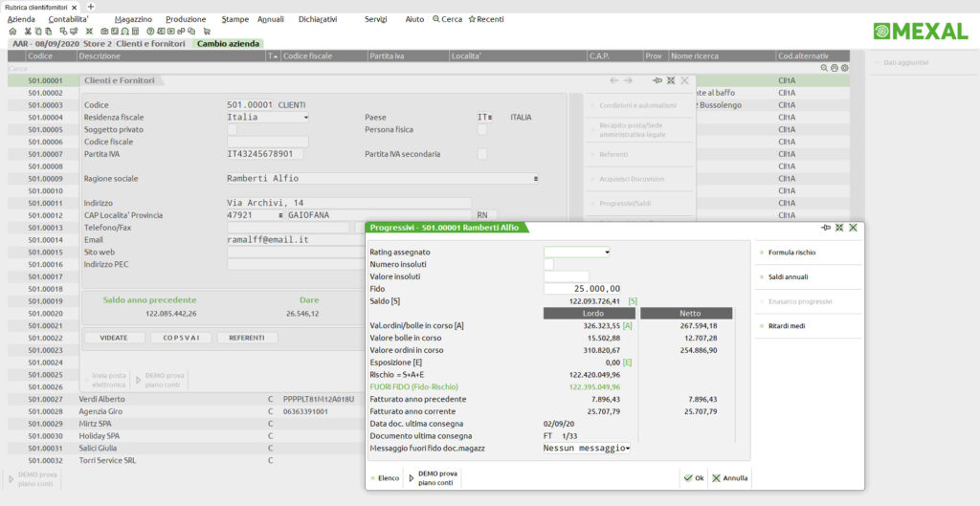Screen dimensions: 980x506
Task: Click the Valore insoluti input field
Action: point(567,276)
